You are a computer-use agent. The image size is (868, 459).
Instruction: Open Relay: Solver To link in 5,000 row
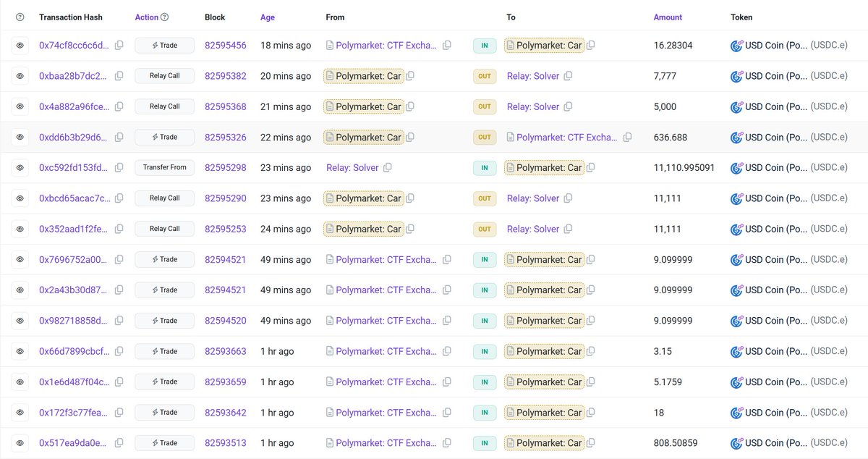(533, 106)
